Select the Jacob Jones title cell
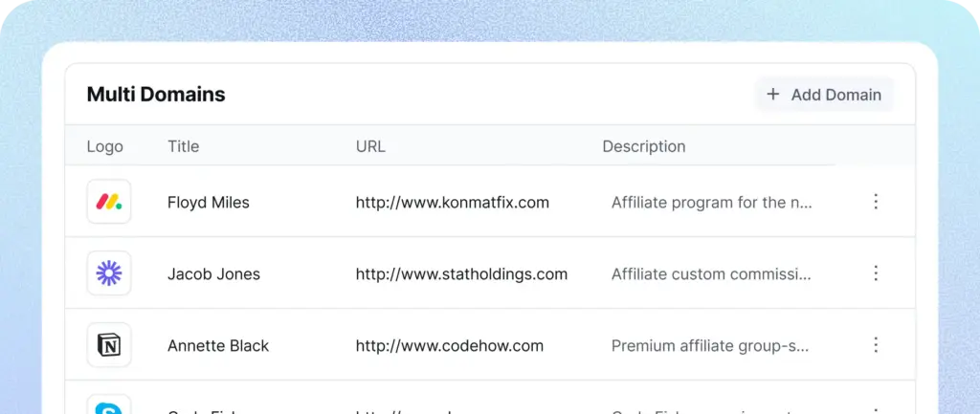This screenshot has height=414, width=980. click(213, 274)
